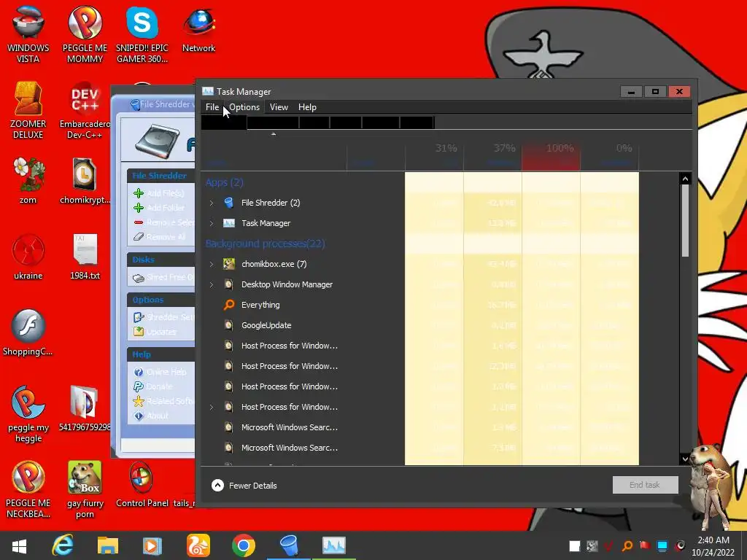Open Google Chrome from the taskbar
747x560 pixels.
[x=244, y=545]
